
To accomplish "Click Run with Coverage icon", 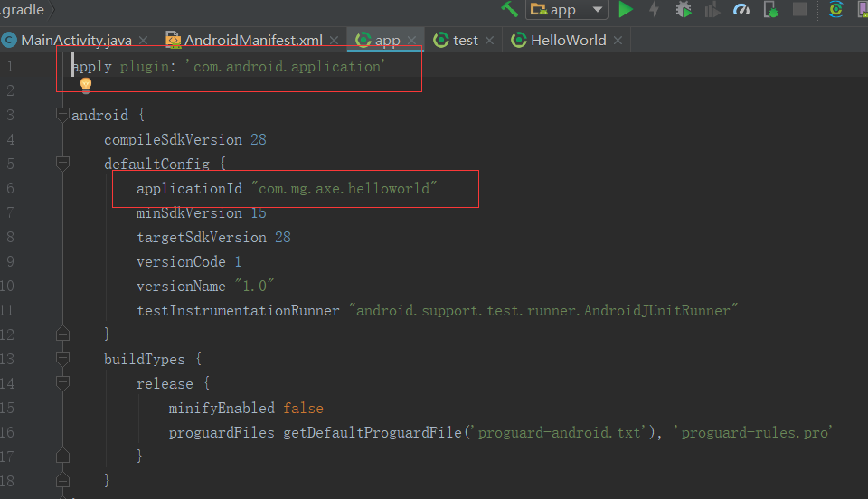I will 712,9.
